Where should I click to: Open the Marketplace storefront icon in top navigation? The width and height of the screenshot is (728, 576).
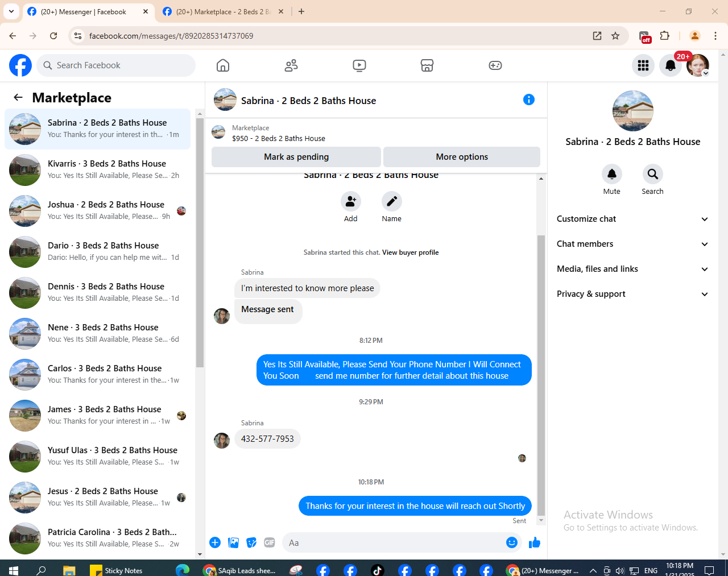pyautogui.click(x=427, y=65)
